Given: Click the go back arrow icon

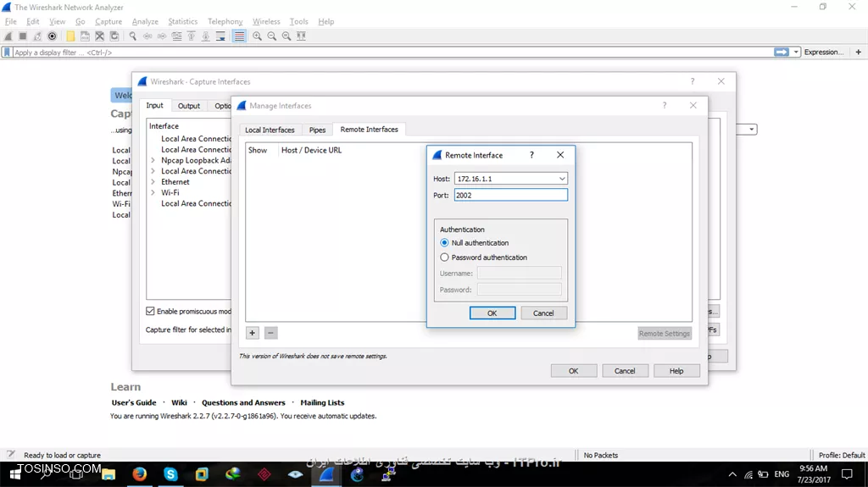Looking at the screenshot, I should [x=147, y=36].
